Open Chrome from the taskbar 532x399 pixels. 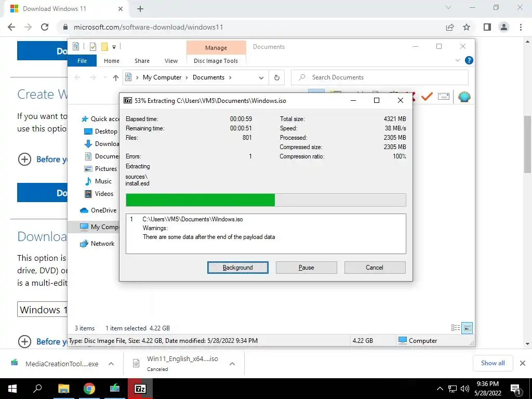[89, 389]
